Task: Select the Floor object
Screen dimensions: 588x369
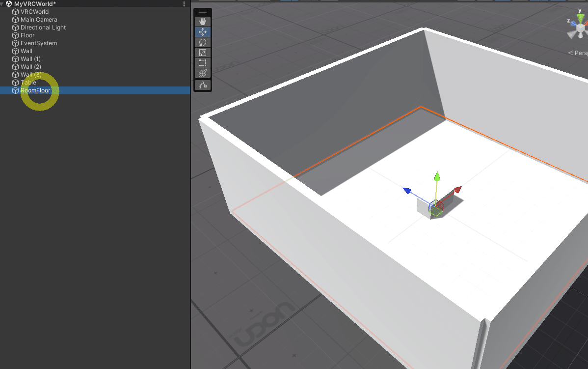Action: (27, 35)
